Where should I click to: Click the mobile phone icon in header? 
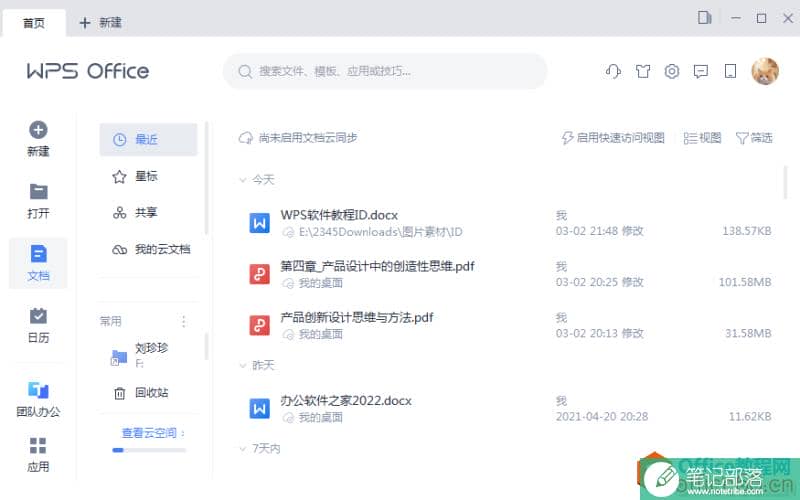click(x=731, y=71)
